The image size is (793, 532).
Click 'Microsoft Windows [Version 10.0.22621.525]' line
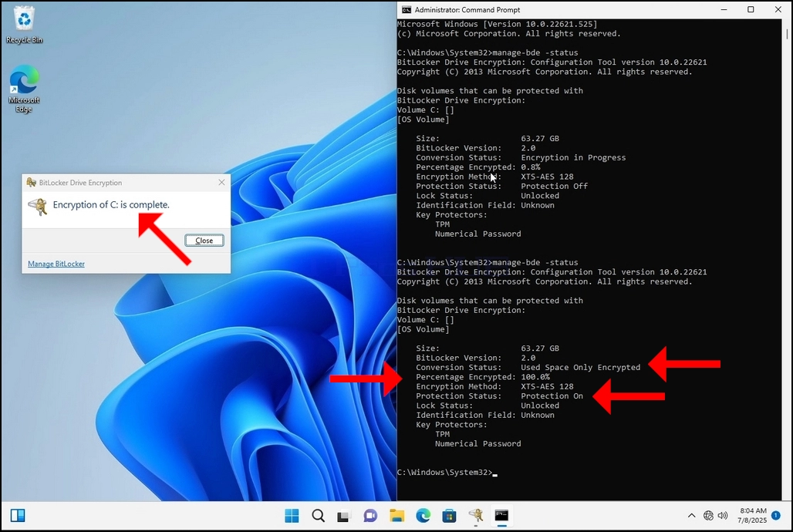coord(497,24)
